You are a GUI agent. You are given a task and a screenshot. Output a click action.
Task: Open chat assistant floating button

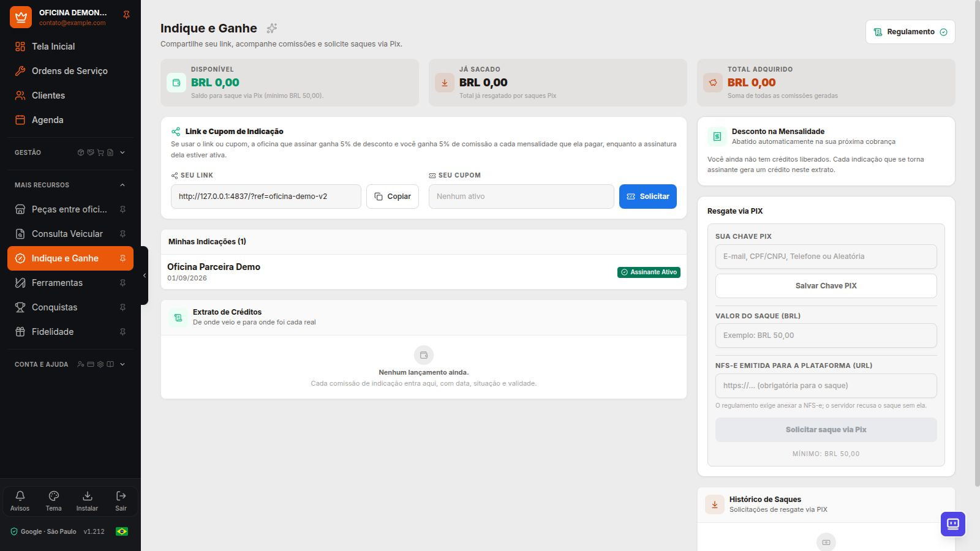click(953, 524)
